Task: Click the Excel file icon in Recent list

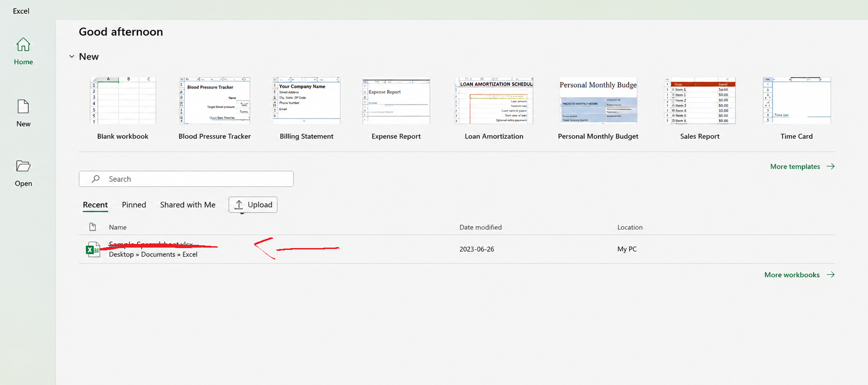Action: pos(93,249)
